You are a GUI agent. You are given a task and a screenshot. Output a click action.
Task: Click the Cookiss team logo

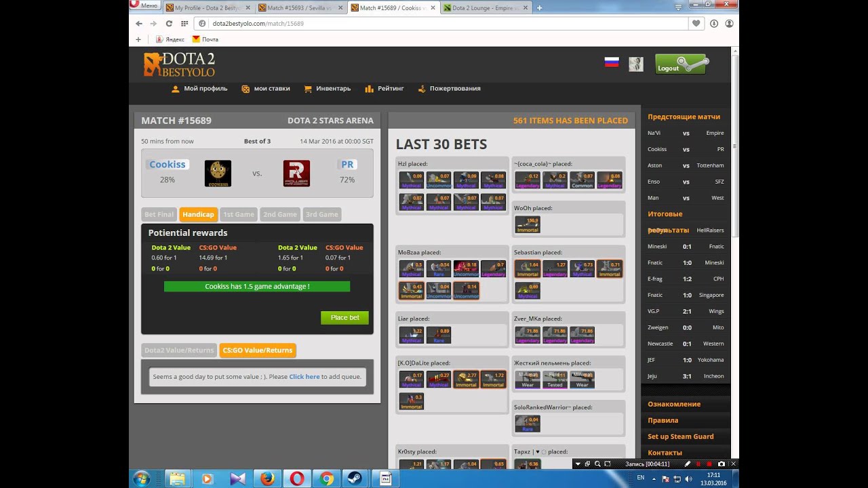(218, 174)
